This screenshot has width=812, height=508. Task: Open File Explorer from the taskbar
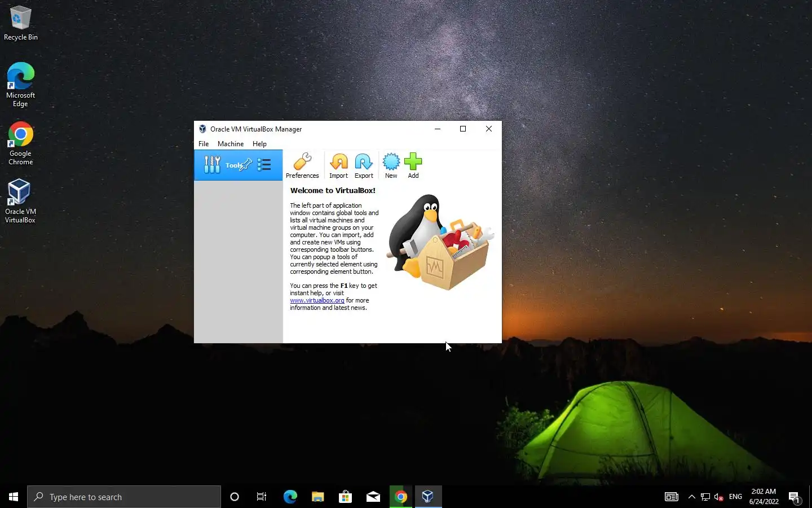click(x=317, y=497)
